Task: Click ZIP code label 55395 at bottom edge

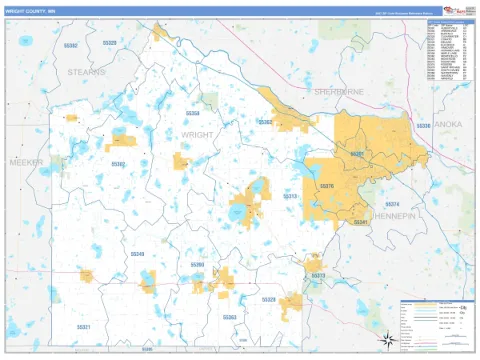Action: pyautogui.click(x=147, y=349)
